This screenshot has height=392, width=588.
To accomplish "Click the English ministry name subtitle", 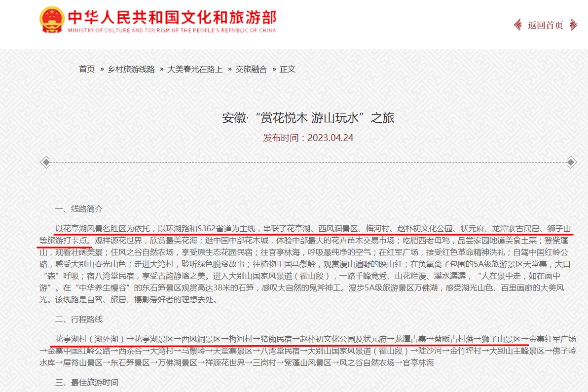I will click(x=172, y=30).
